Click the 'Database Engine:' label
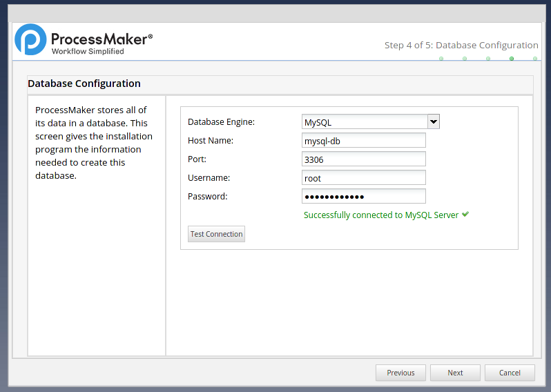This screenshot has width=551, height=392. pyautogui.click(x=222, y=122)
